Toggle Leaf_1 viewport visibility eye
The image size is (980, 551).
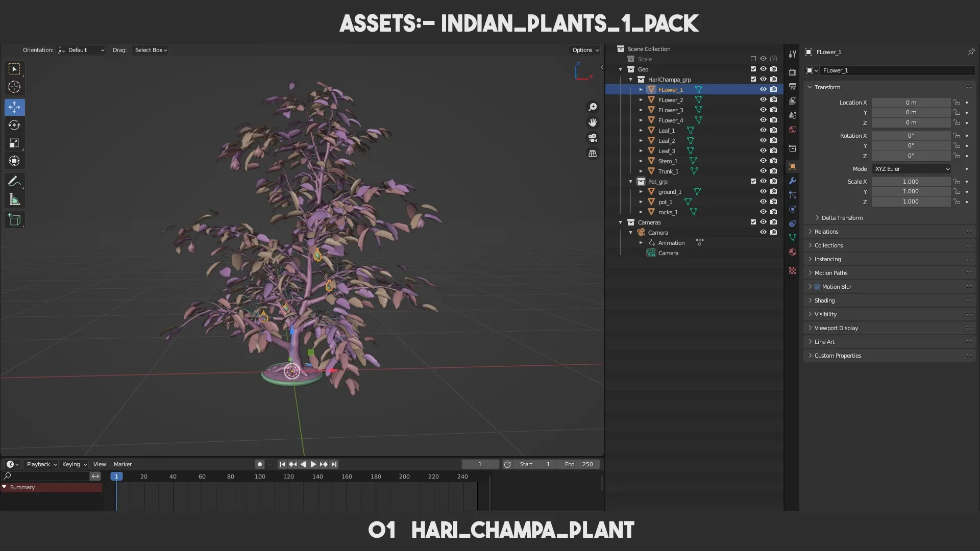point(763,131)
